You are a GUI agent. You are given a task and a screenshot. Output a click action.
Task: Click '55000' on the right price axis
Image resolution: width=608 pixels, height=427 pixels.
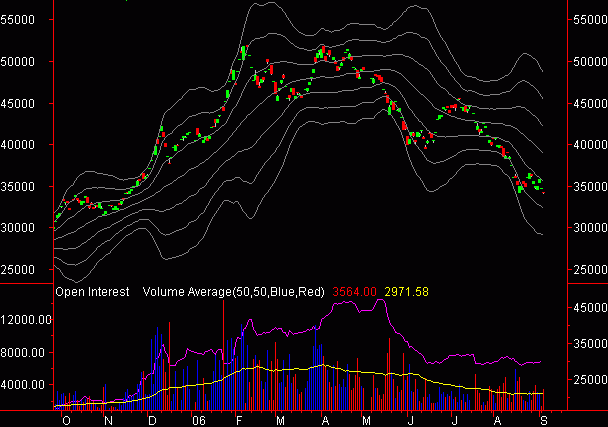[x=590, y=19]
